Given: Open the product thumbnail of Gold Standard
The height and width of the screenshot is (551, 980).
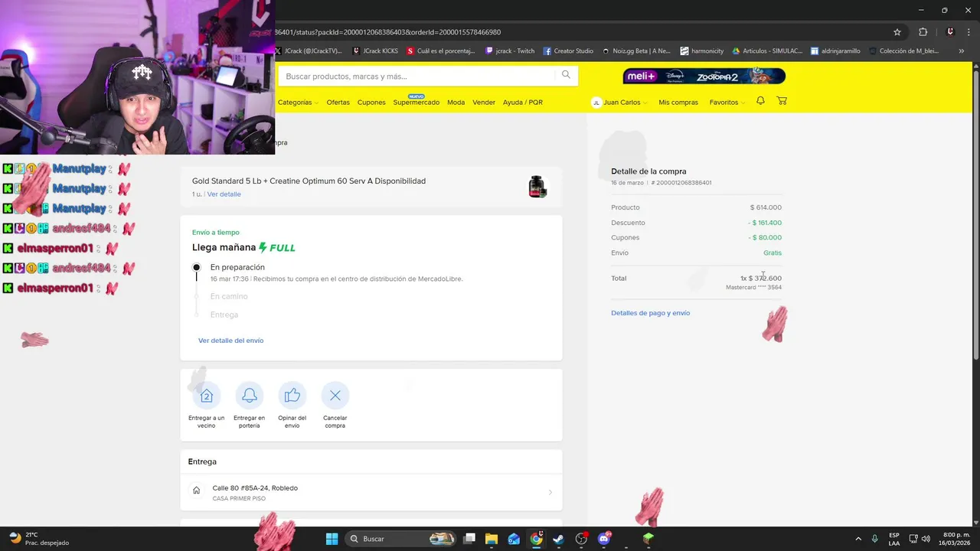Looking at the screenshot, I should pos(537,187).
